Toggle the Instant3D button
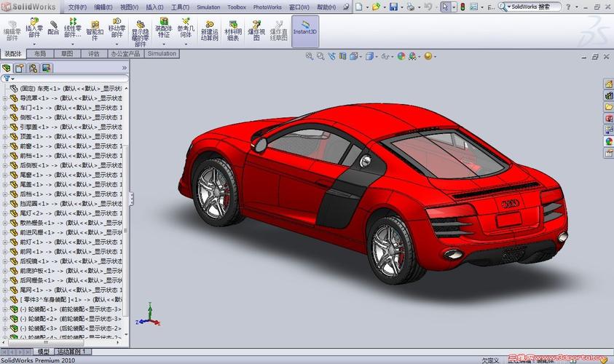 pos(304,31)
